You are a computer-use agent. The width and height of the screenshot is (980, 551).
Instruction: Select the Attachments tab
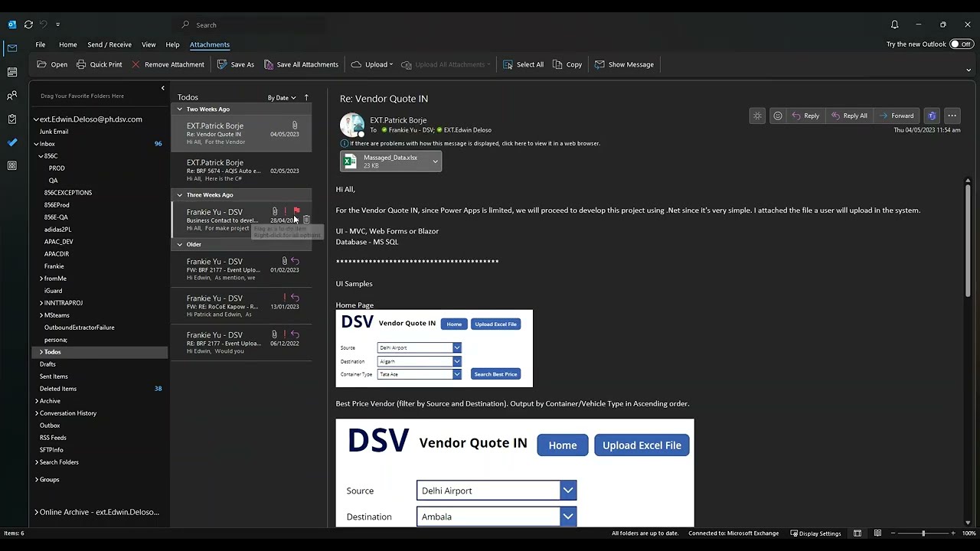tap(210, 44)
